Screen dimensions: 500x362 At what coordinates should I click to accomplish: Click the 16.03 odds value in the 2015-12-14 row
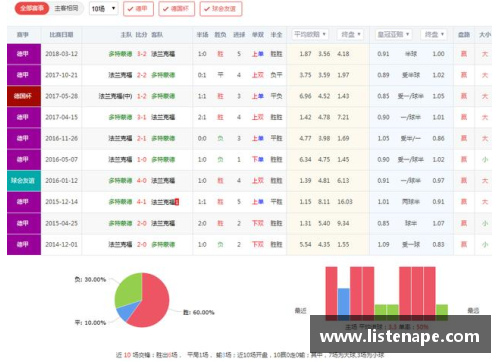coord(345,202)
